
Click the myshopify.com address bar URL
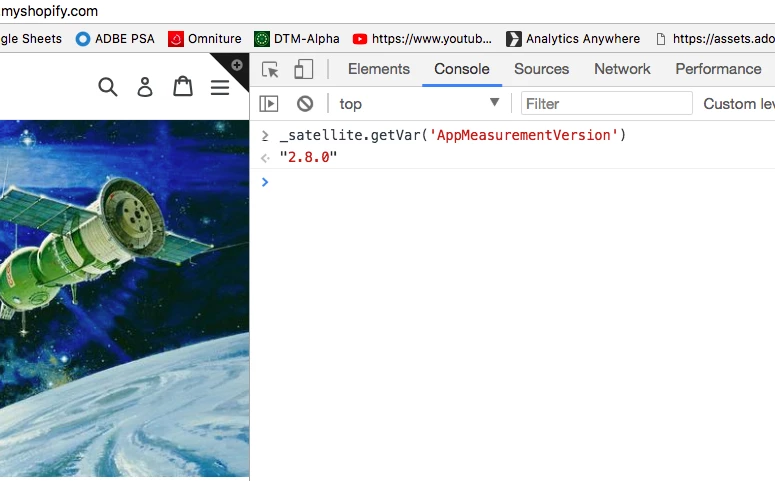coord(49,11)
